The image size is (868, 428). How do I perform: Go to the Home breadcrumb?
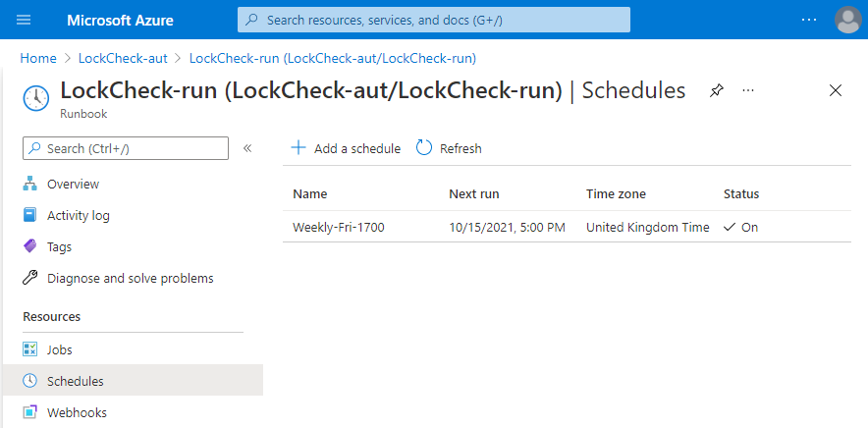[x=38, y=58]
